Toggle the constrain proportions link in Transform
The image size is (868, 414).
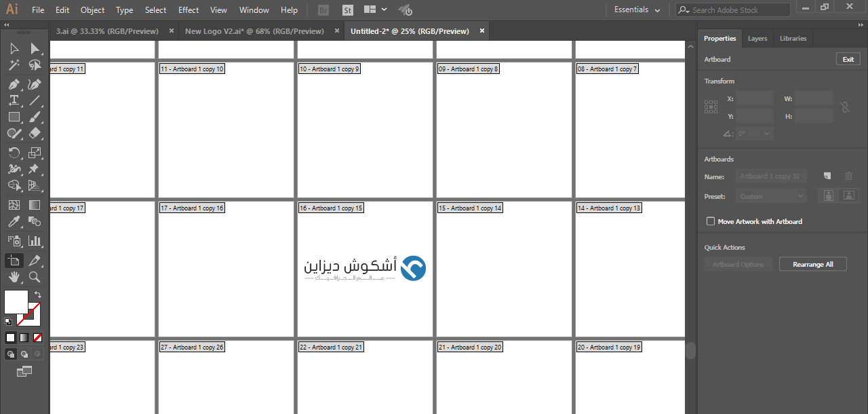[x=845, y=107]
